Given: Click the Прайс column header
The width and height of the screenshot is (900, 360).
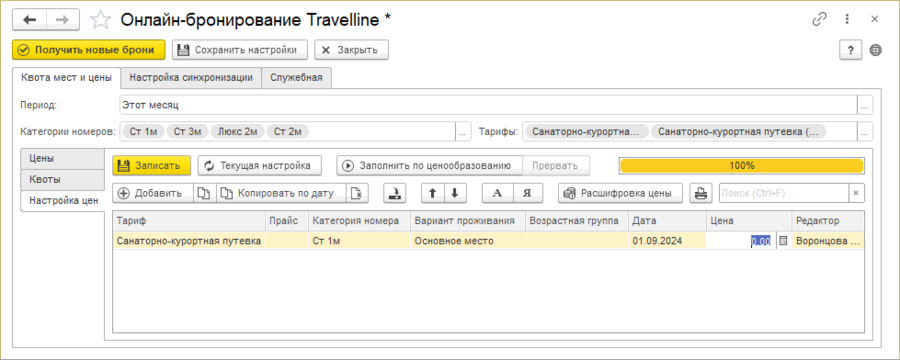Looking at the screenshot, I should 287,221.
